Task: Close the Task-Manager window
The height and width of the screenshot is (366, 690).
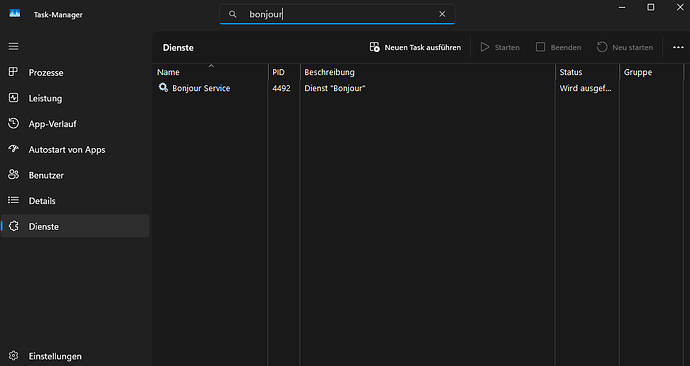Action: click(x=680, y=7)
